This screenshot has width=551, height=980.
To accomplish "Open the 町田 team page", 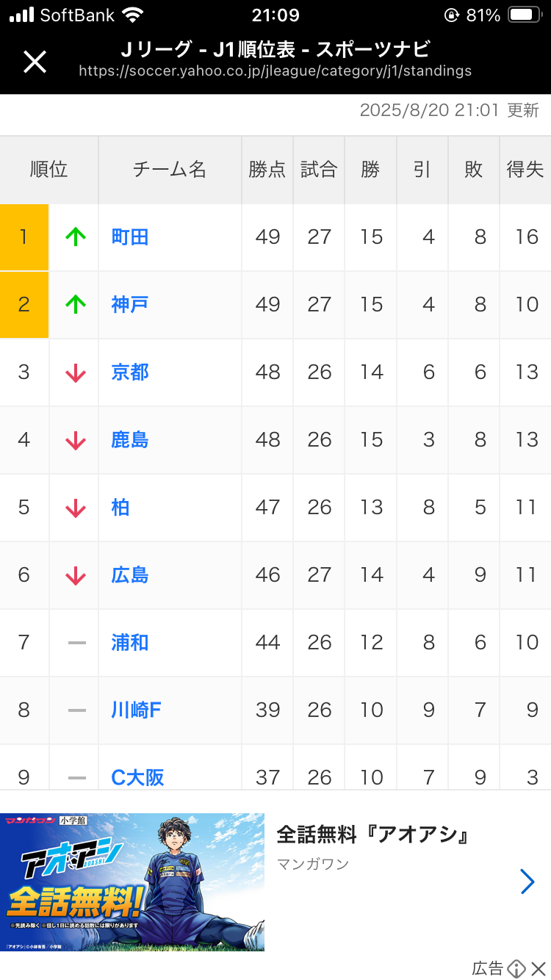I will pos(130,237).
